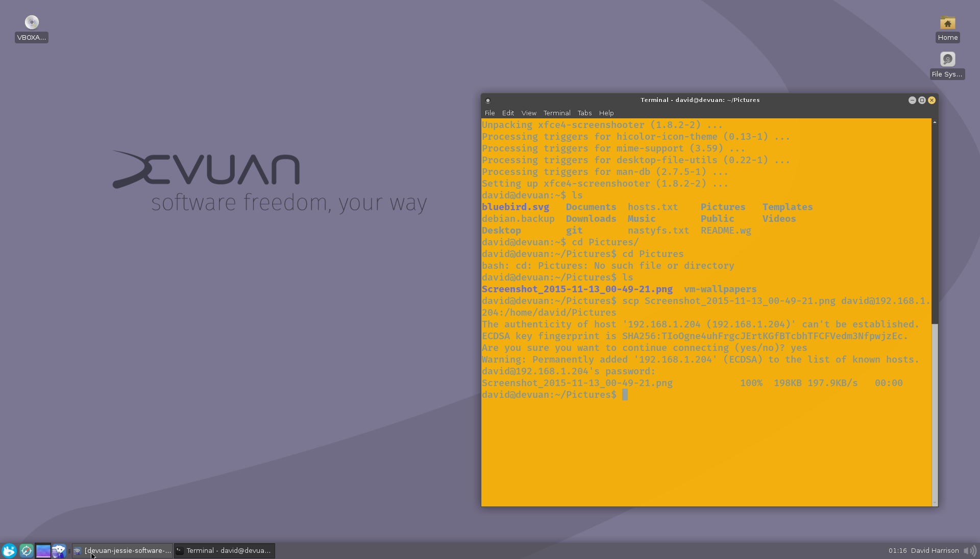This screenshot has height=559, width=980.
Task: Open the VBOXA disc icon on the desktop
Action: [32, 29]
